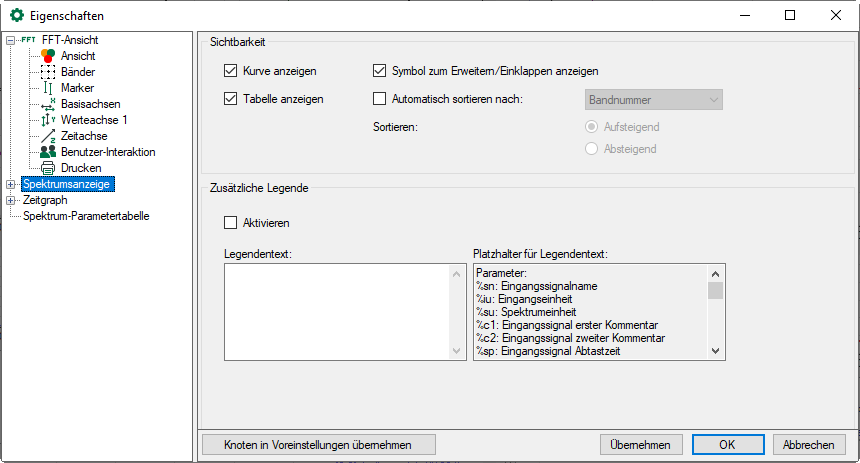Screen dimensions: 860x463
Task: Click the Benutzer-Interaktion people icon
Action: [x=48, y=152]
